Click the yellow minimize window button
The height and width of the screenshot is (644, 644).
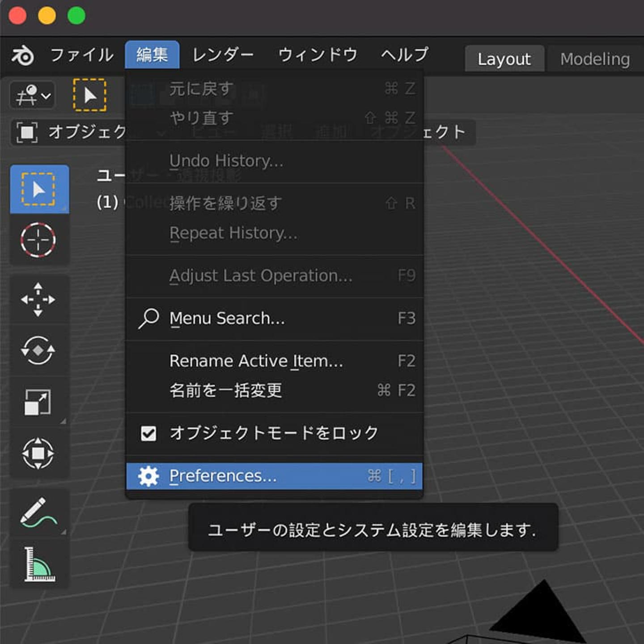point(47,16)
